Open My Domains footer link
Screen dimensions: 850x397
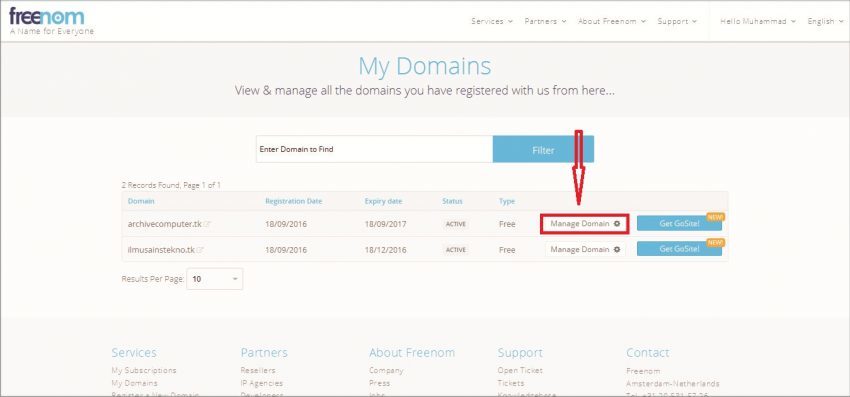point(134,383)
